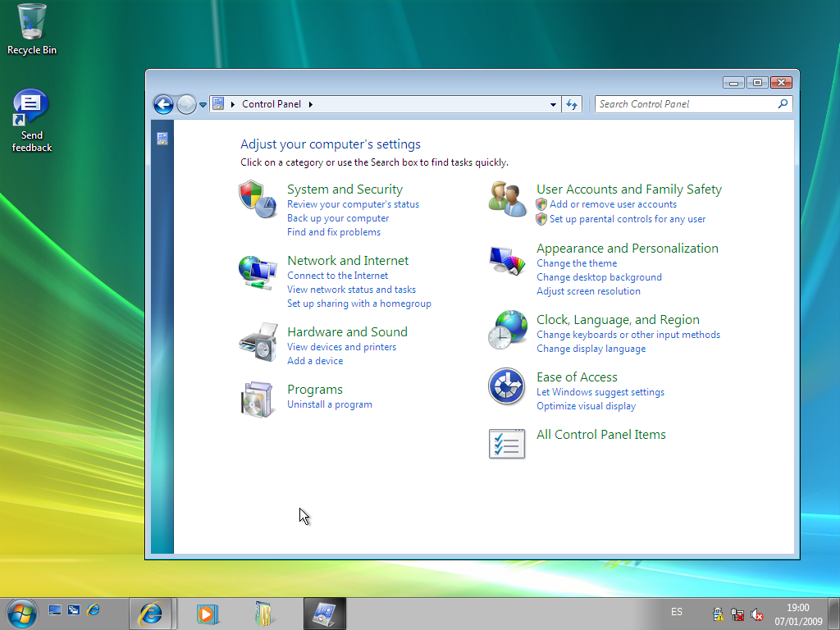Refresh the Control Panel address bar
The width and height of the screenshot is (840, 630).
[572, 104]
